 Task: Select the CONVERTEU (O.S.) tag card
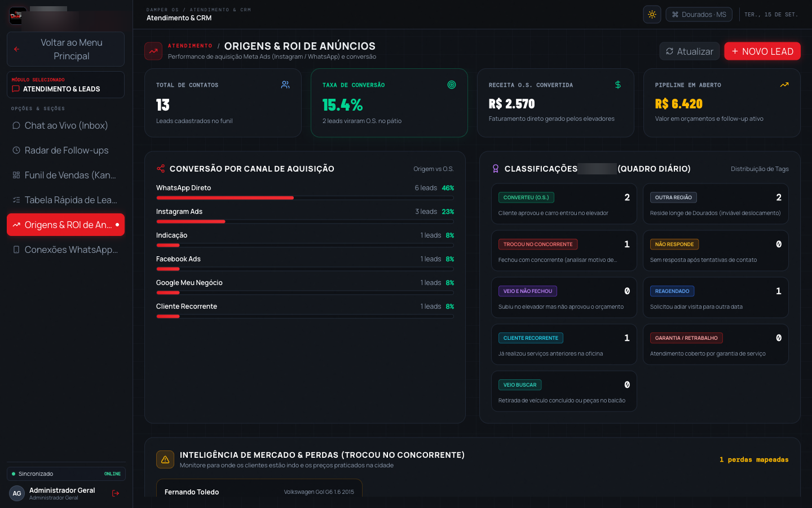pos(564,204)
